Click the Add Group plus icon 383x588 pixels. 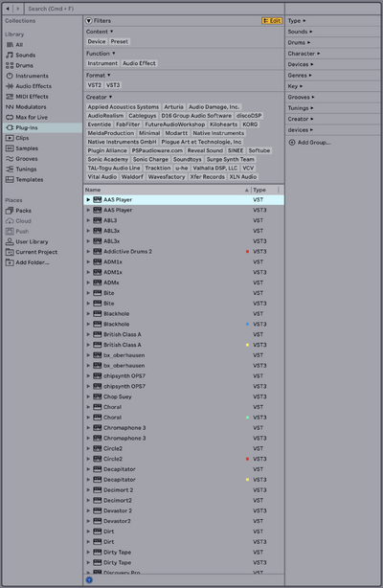tap(292, 143)
